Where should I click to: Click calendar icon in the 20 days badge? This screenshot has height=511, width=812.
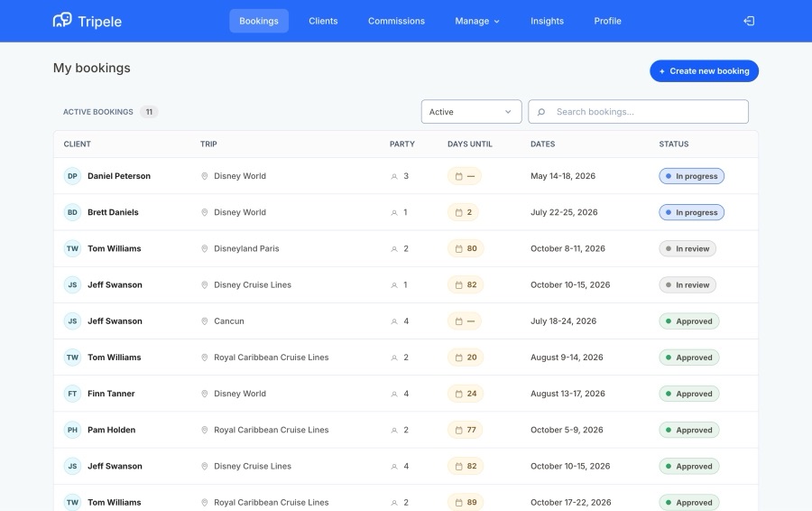click(x=458, y=358)
